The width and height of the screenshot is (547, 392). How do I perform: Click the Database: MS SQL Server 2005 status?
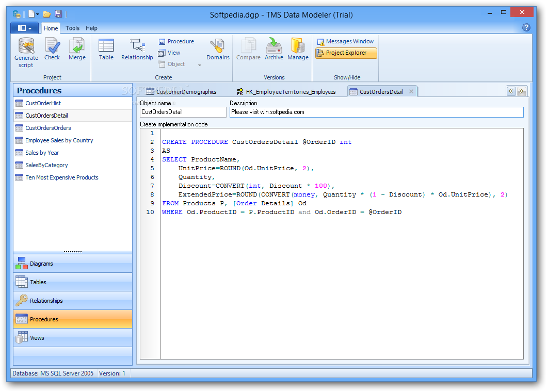click(x=53, y=373)
